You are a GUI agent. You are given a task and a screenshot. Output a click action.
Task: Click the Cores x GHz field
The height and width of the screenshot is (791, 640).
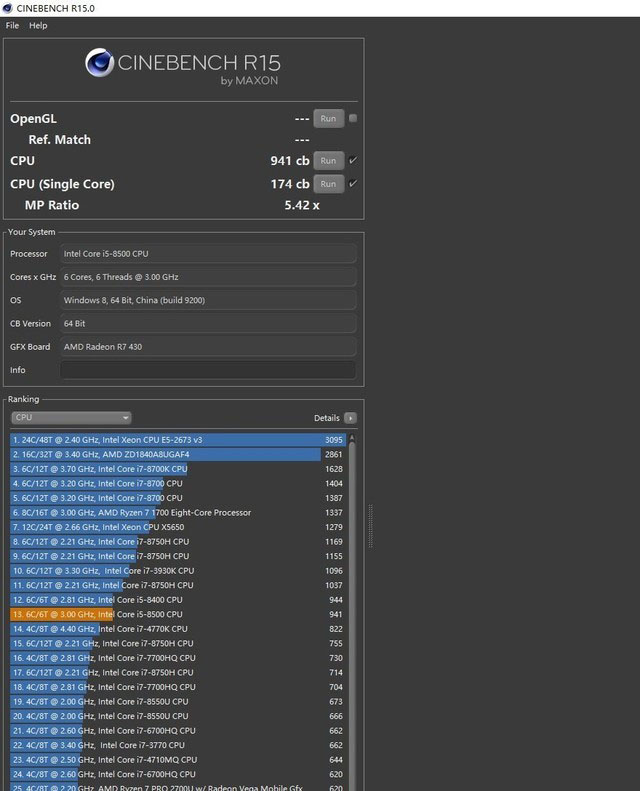click(208, 277)
